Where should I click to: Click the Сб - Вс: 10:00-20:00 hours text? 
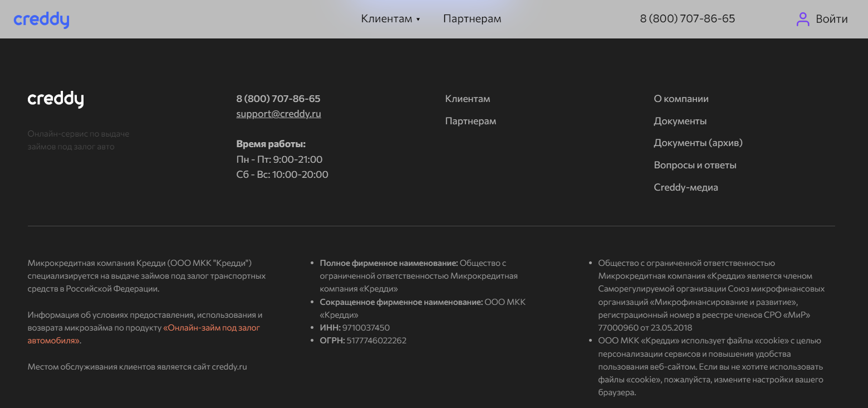coord(282,174)
